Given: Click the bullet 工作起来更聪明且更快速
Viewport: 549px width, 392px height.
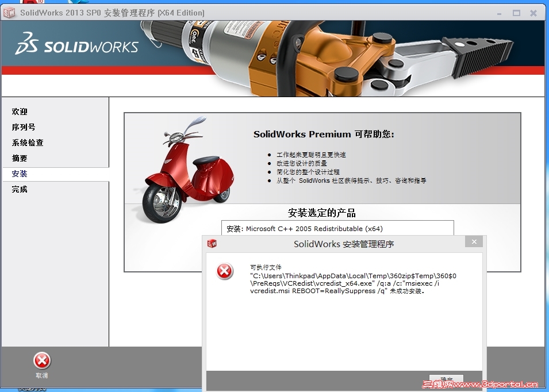Looking at the screenshot, I should coord(311,155).
